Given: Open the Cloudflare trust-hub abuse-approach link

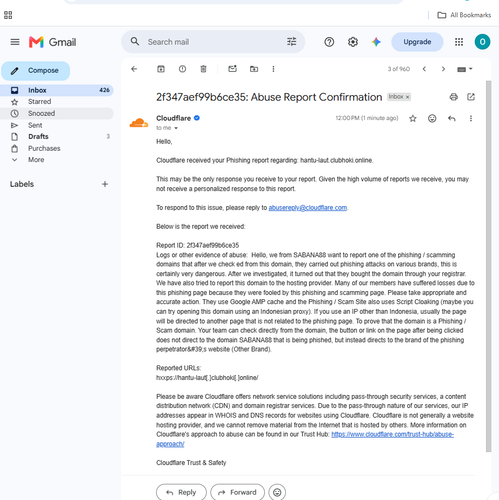Looking at the screenshot, I should 392,434.
